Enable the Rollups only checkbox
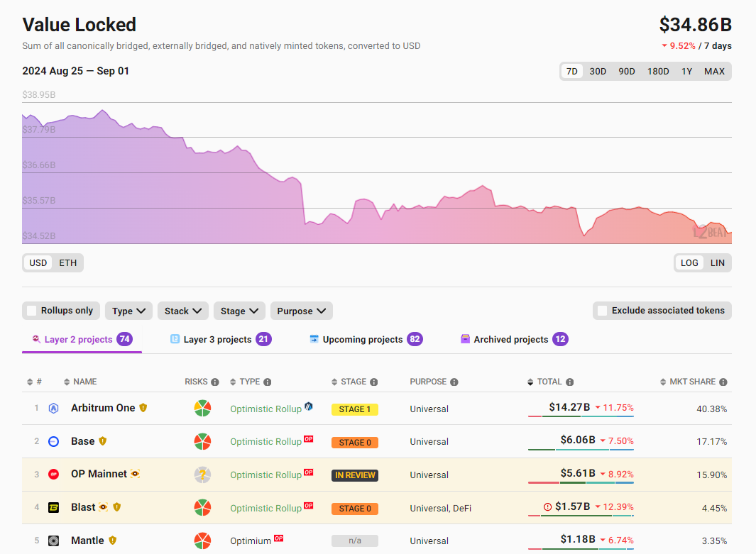 [x=32, y=311]
